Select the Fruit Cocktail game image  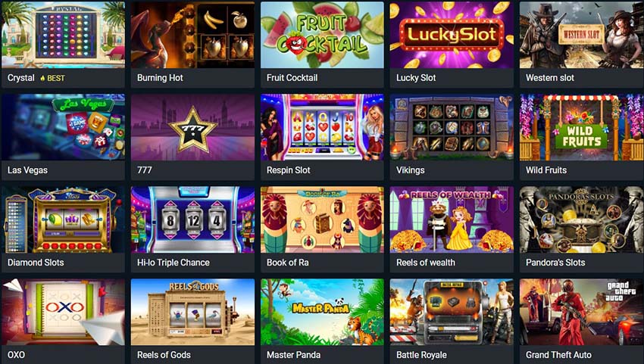click(322, 35)
